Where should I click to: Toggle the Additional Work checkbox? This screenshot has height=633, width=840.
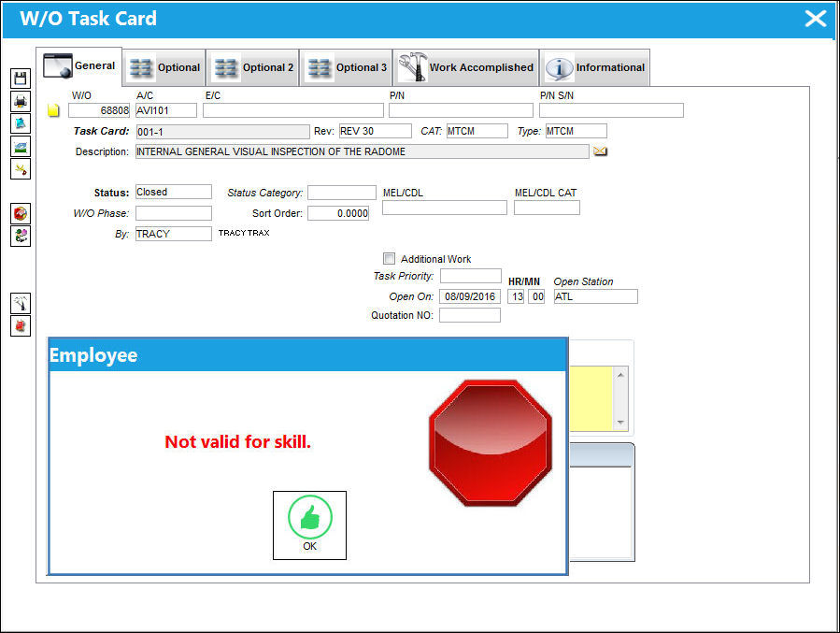(389, 258)
